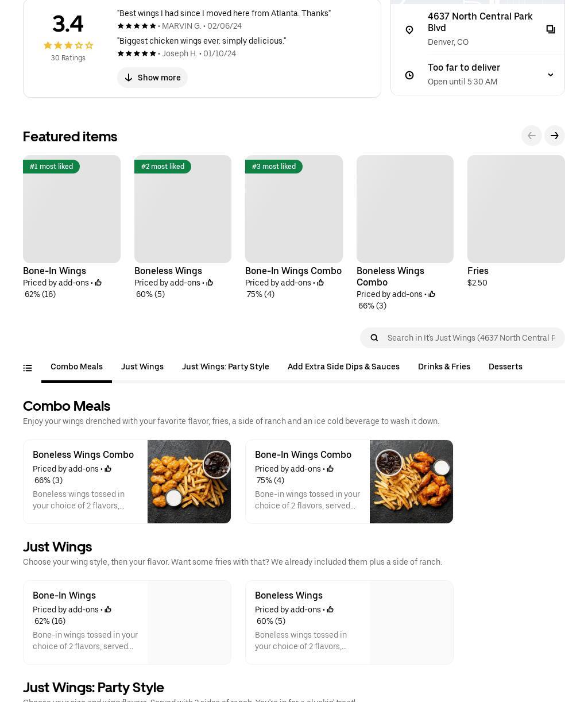Expand the delivery hours chevron
Viewport: 588px width, 702px height.
(x=550, y=75)
